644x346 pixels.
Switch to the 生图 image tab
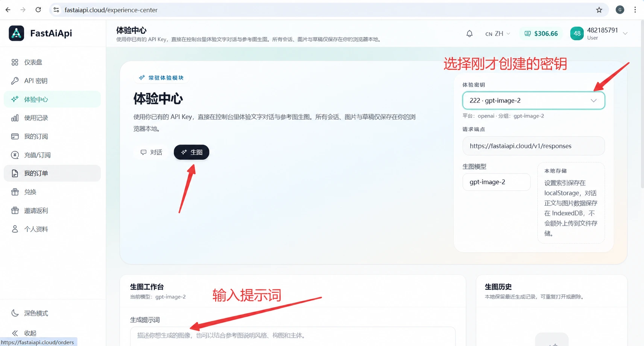[x=191, y=152]
